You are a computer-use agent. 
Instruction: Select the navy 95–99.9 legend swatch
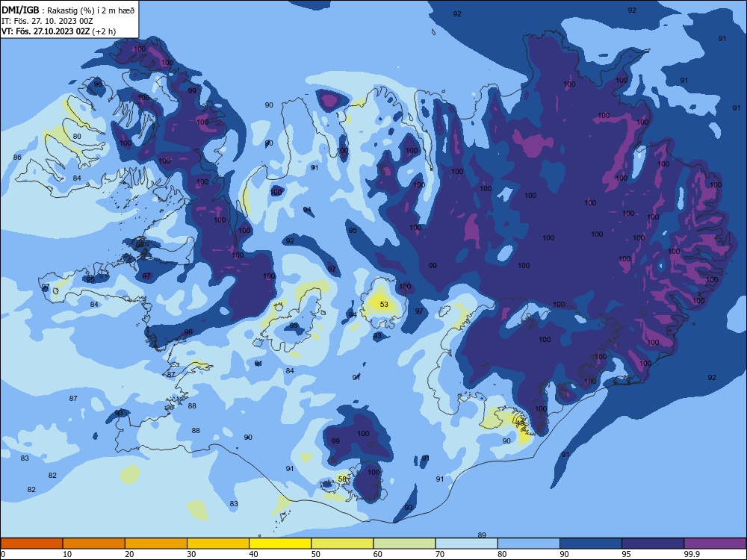click(x=653, y=544)
